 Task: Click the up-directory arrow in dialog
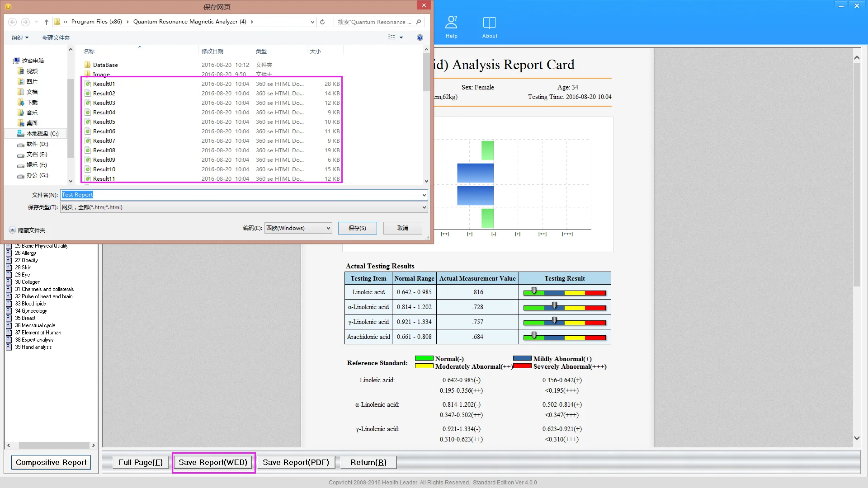(47, 22)
